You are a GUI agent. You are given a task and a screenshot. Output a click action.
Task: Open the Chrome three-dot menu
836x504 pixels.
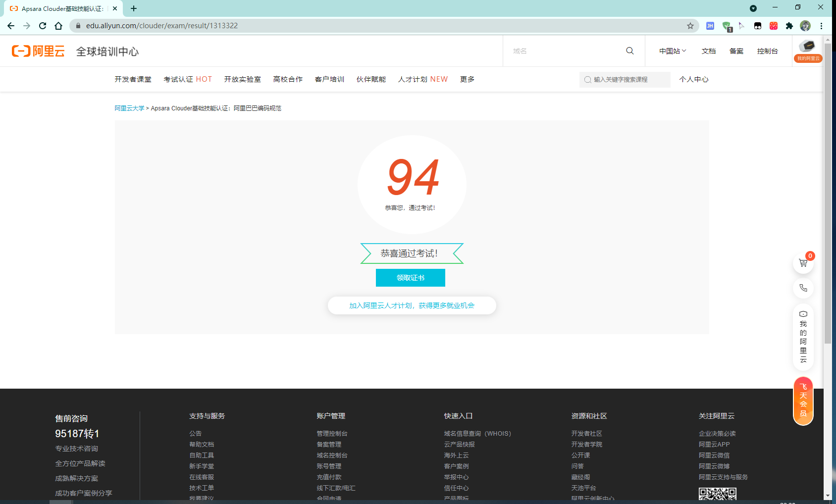[821, 26]
